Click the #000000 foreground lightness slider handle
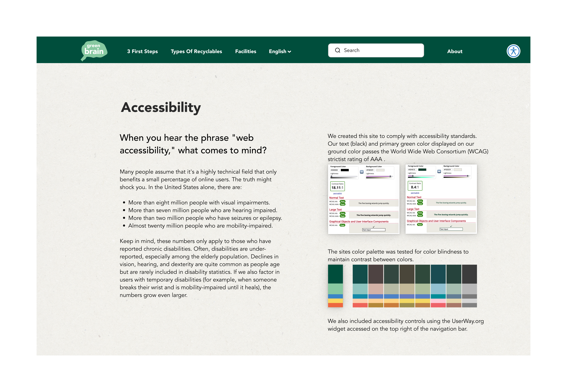 tap(332, 176)
